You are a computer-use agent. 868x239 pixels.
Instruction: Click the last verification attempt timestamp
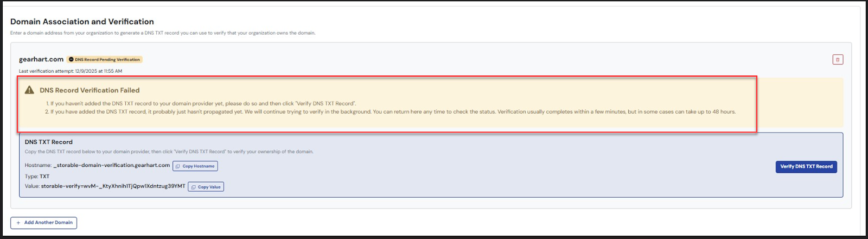(71, 71)
